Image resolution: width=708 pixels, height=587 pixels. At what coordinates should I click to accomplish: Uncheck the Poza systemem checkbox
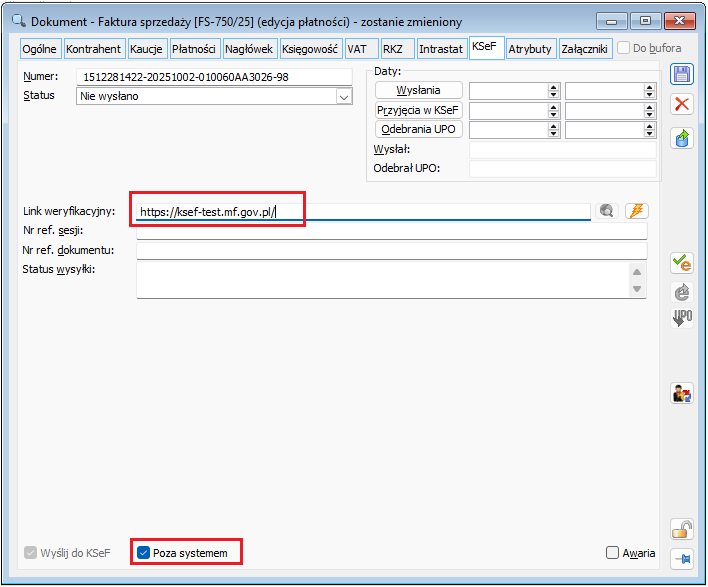coord(143,552)
